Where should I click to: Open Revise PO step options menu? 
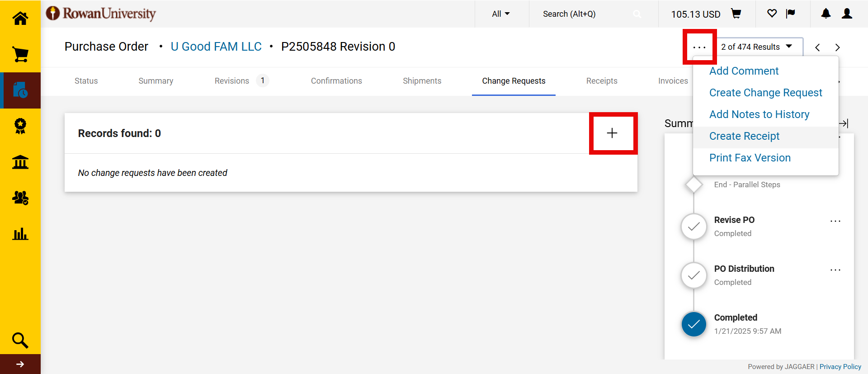[835, 221]
